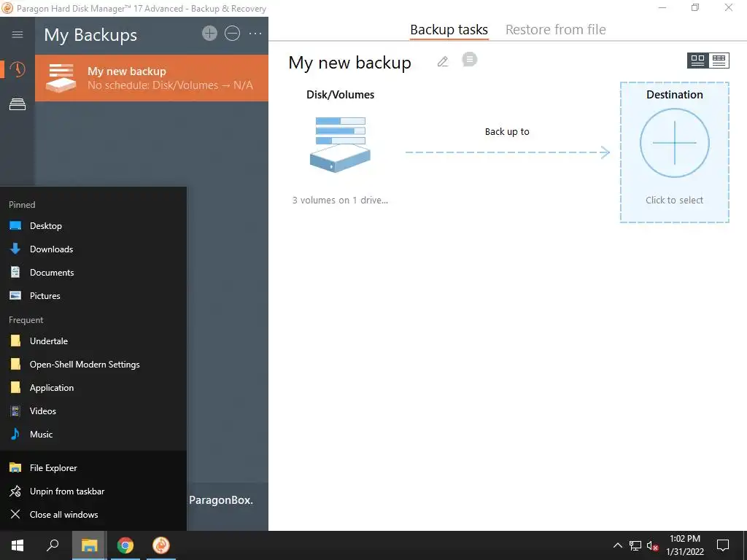This screenshot has width=747, height=560.
Task: Open muted volume tray icon
Action: pos(652,545)
